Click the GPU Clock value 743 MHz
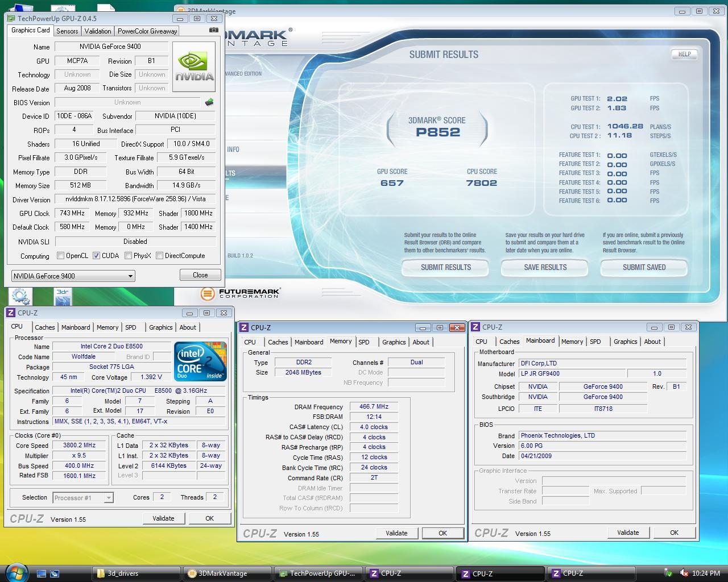This screenshot has height=582, width=728. [72, 213]
